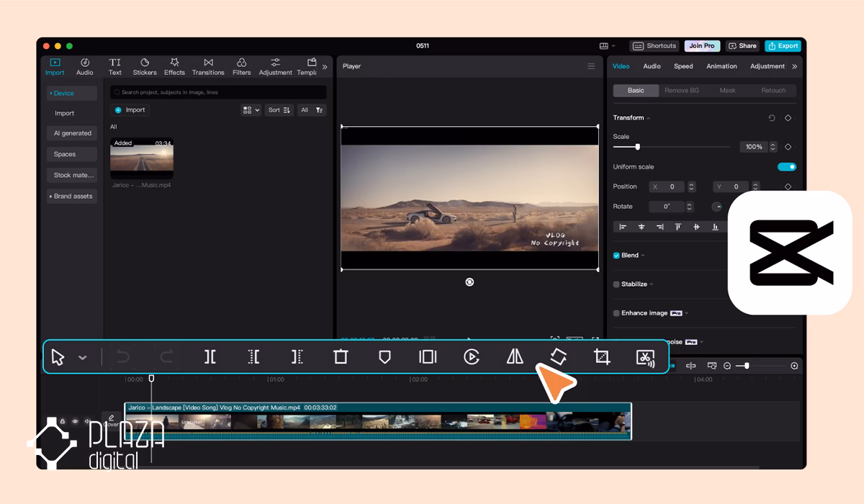
Task: Enable the Enhance image checkbox
Action: coord(616,313)
